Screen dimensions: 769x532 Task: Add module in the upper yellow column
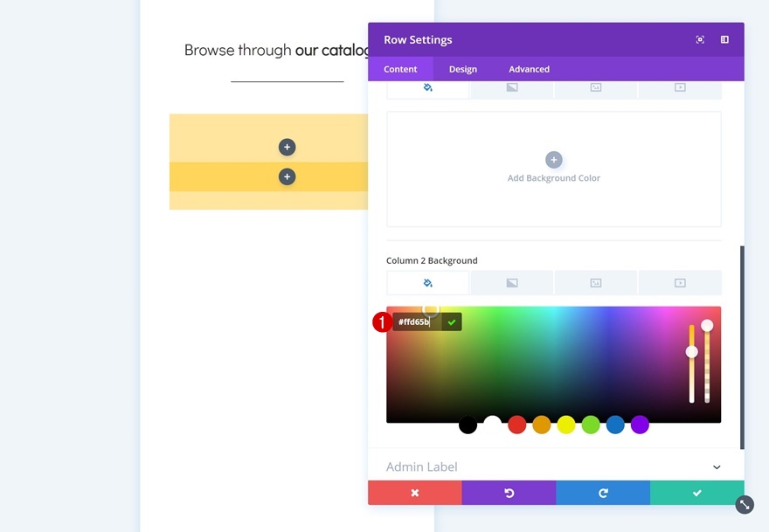pyautogui.click(x=287, y=147)
